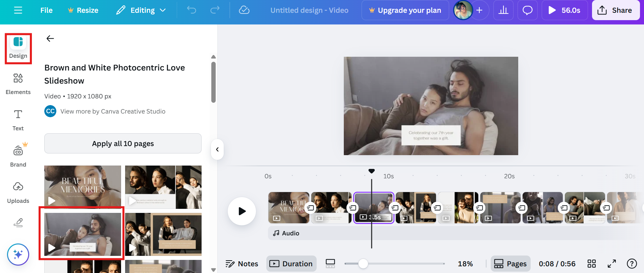Adjust the timeline zoom slider
The width and height of the screenshot is (644, 273).
[x=363, y=264]
